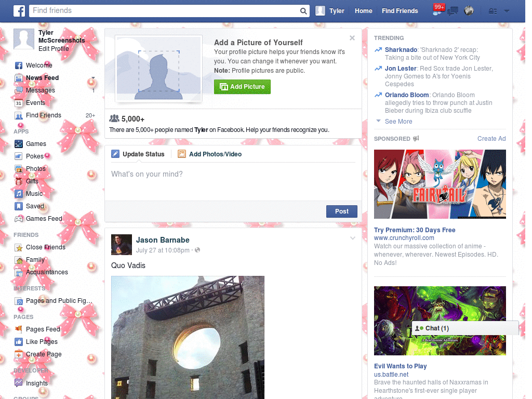Open the Chat (1) bar
532x399 pixels.
465,328
